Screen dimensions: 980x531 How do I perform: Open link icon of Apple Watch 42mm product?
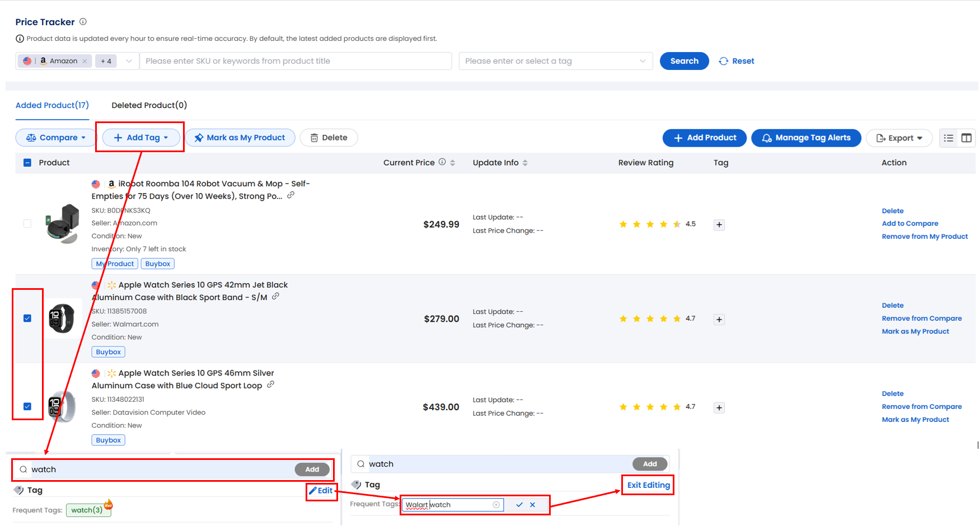pyautogui.click(x=275, y=297)
